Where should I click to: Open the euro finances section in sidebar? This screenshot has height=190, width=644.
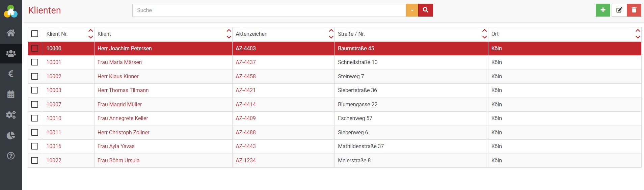[x=11, y=74]
